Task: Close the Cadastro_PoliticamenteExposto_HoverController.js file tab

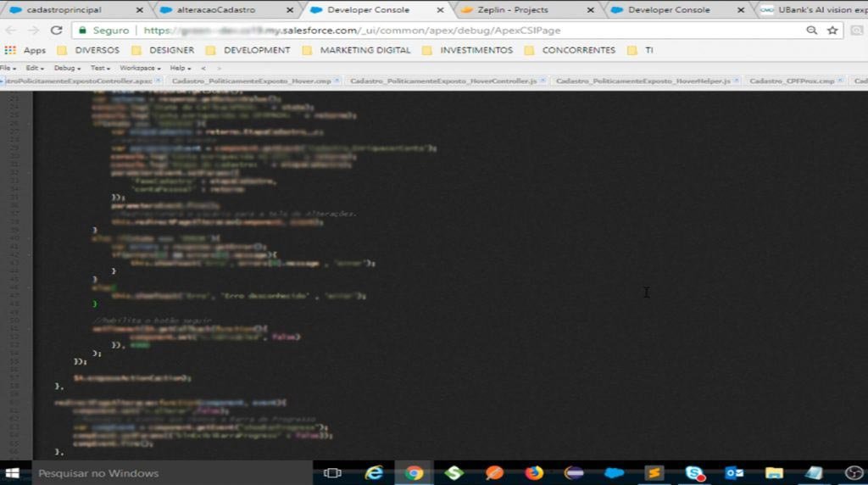Action: [x=542, y=81]
